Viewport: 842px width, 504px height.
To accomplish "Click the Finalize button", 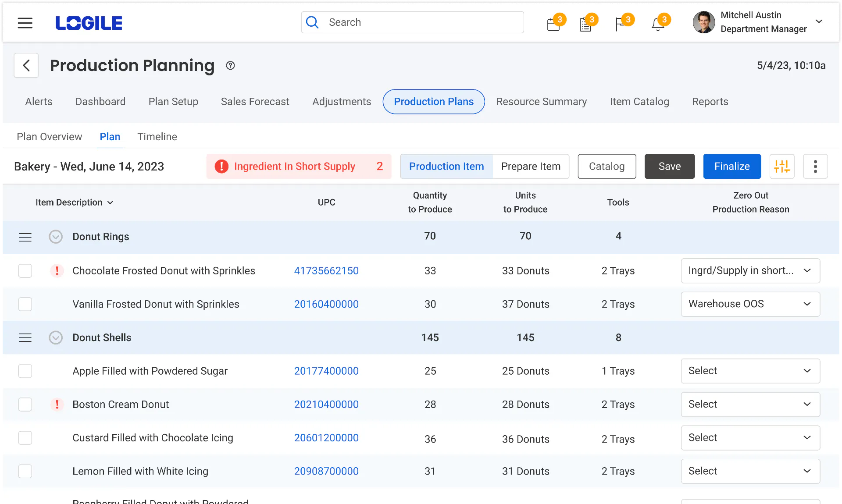I will point(731,166).
